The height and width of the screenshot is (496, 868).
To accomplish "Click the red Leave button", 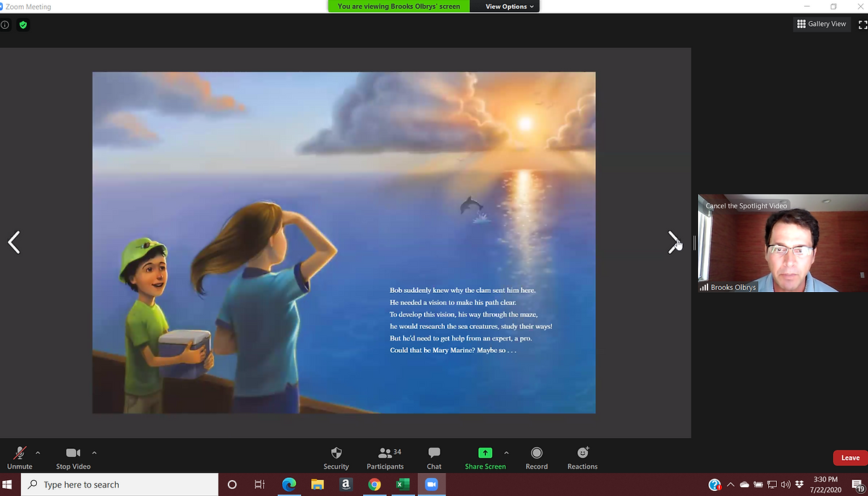I will pos(850,458).
